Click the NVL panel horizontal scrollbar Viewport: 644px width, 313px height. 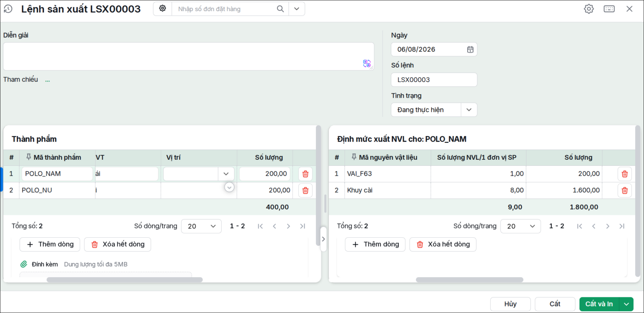[x=470, y=280]
